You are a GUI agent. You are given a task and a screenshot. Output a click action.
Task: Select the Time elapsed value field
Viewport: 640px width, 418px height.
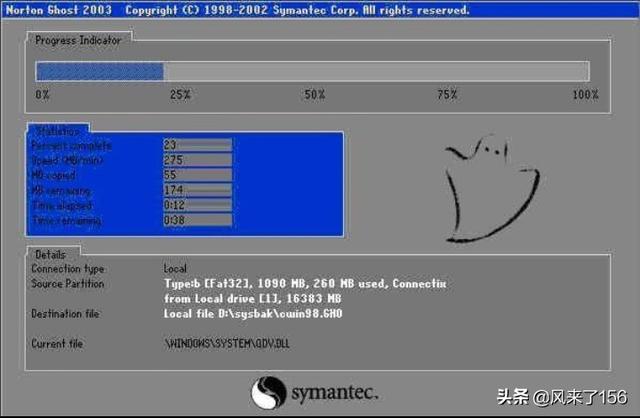pyautogui.click(x=197, y=205)
